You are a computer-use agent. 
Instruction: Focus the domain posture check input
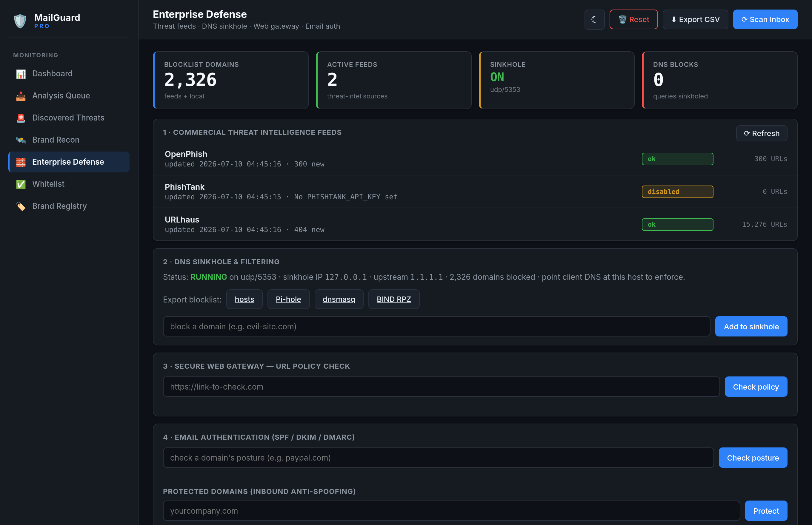(x=439, y=458)
